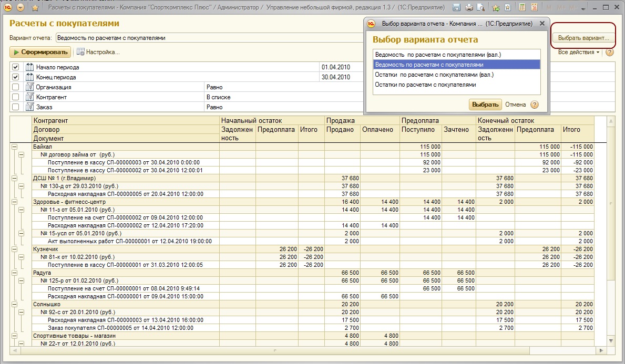Click the Print icon in title bar
The image size is (625, 364).
469,8
